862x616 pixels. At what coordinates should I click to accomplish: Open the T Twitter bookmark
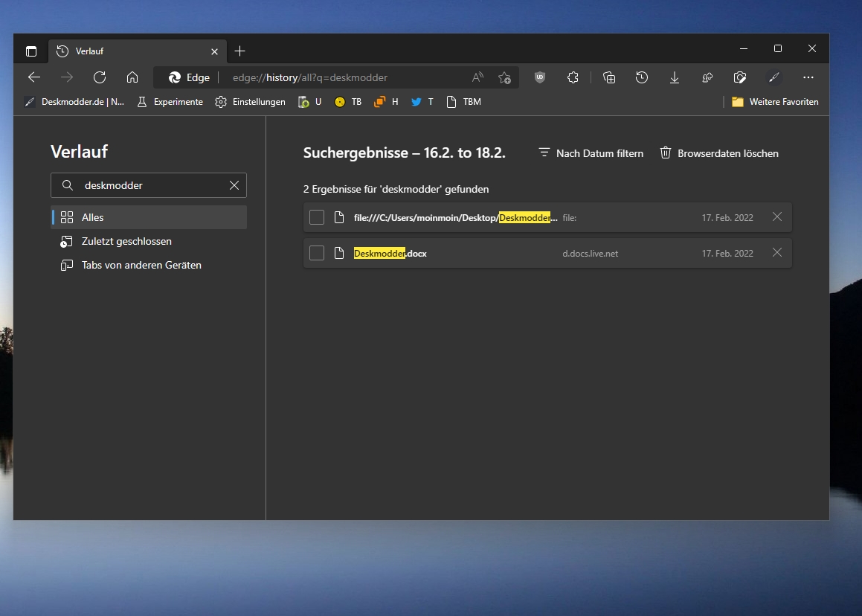click(x=422, y=102)
